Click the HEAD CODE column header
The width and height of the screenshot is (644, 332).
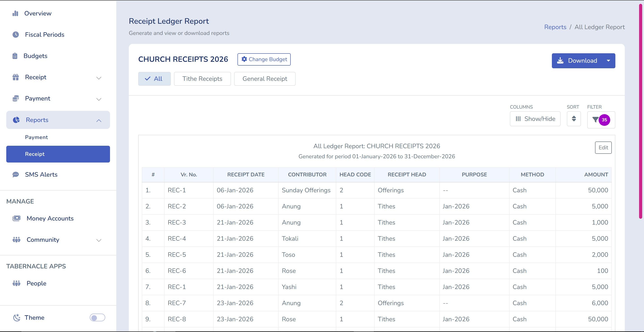point(355,175)
